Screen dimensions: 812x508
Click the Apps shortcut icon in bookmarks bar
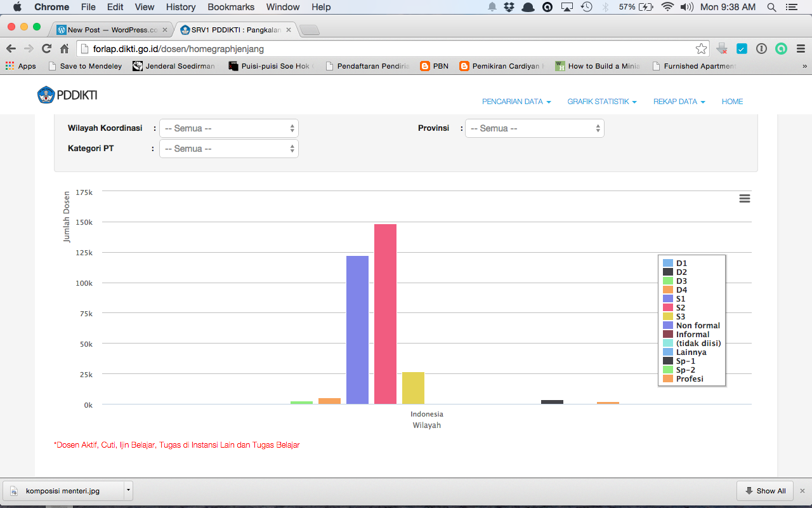10,66
